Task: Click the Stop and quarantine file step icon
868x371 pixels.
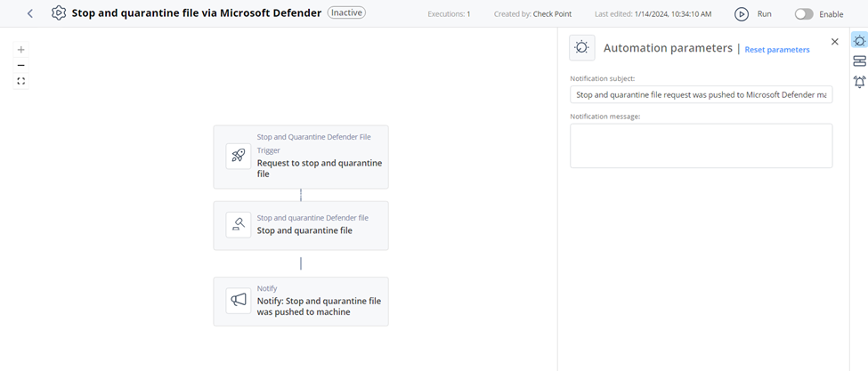Action: 239,225
